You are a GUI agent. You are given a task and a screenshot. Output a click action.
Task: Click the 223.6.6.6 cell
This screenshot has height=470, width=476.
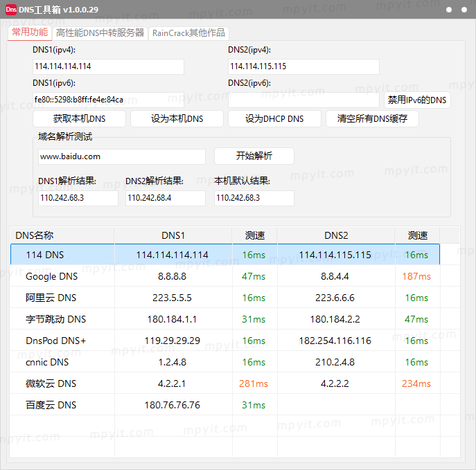(335, 298)
